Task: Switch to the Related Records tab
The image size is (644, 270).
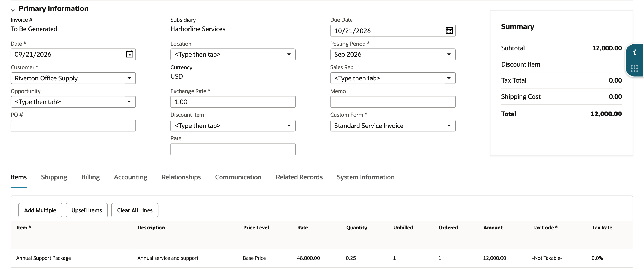Action: [x=299, y=177]
